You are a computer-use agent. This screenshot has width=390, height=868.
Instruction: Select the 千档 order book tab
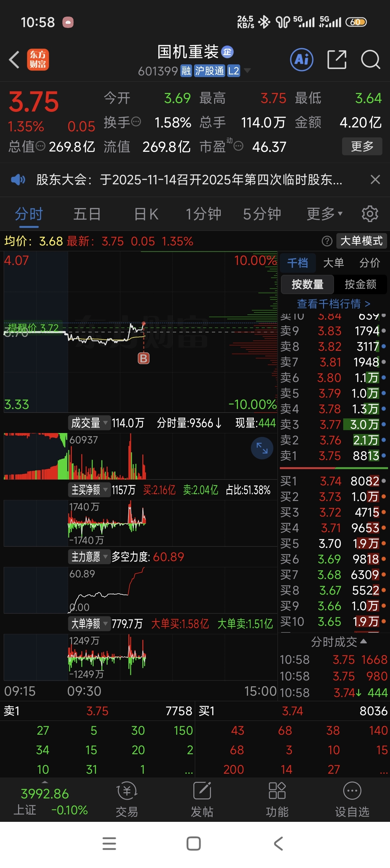298,262
